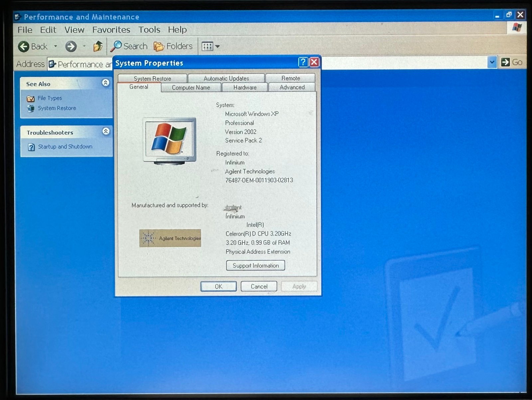Switch to the Advanced tab

[292, 87]
